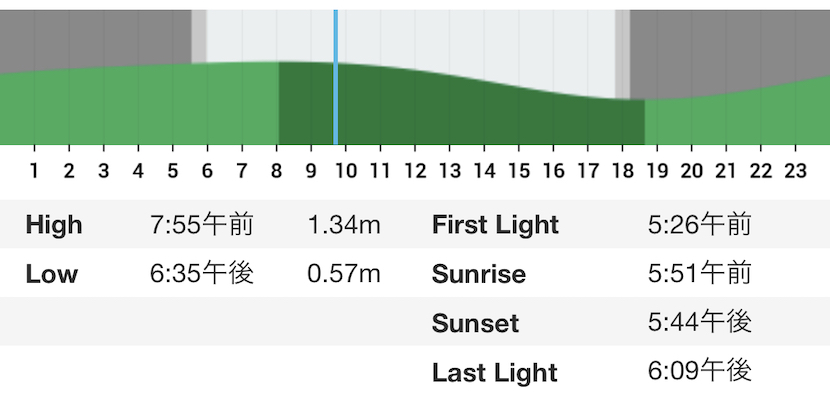Select the Sunrise 5:51 time value
The width and height of the screenshot is (830, 409).
[699, 274]
